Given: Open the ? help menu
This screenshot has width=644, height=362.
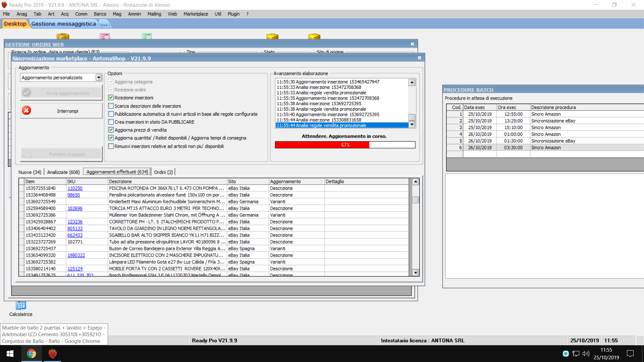Looking at the screenshot, I should [x=247, y=14].
